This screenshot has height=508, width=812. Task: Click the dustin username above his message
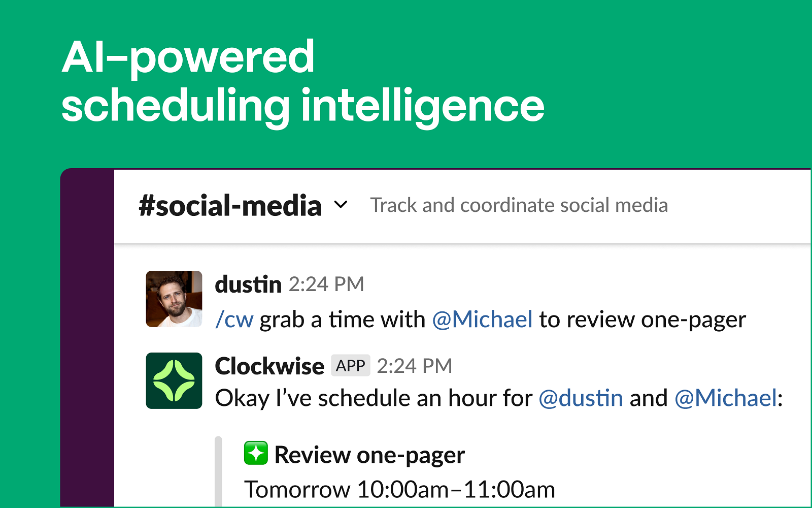tap(248, 284)
